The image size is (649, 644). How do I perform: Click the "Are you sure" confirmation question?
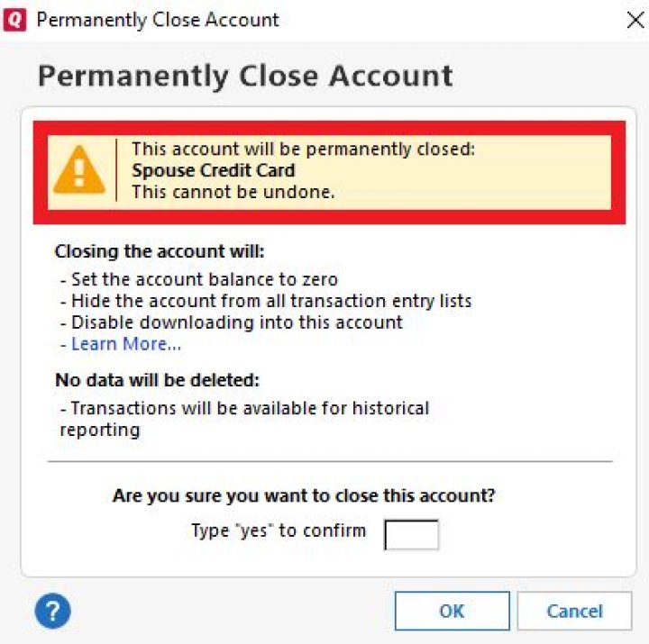(x=304, y=495)
